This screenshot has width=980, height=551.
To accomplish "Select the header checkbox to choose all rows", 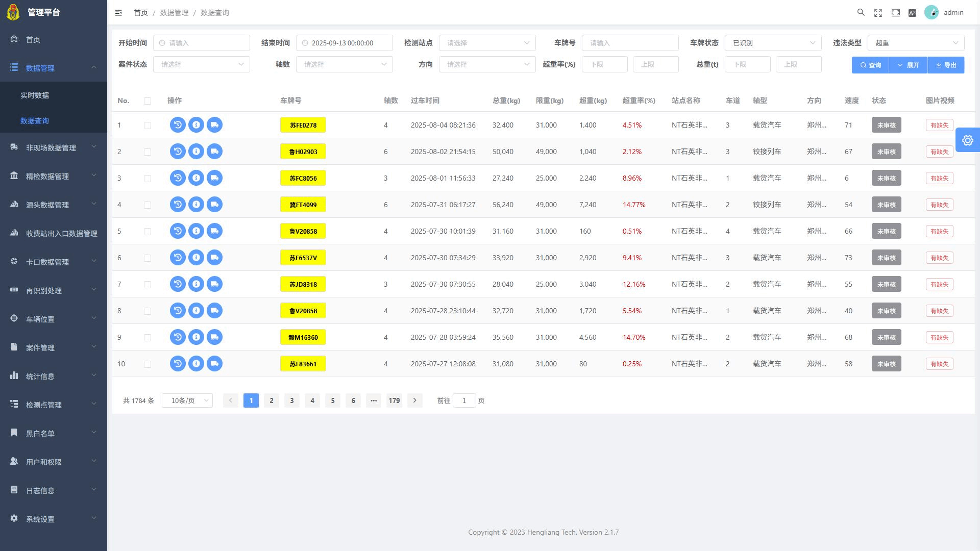I will point(148,101).
